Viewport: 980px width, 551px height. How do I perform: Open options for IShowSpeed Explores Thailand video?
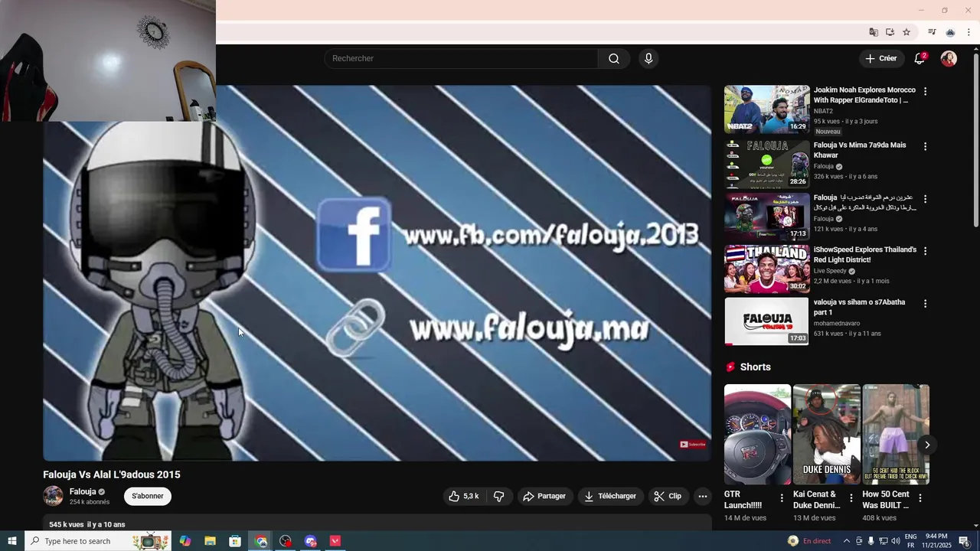925,251
